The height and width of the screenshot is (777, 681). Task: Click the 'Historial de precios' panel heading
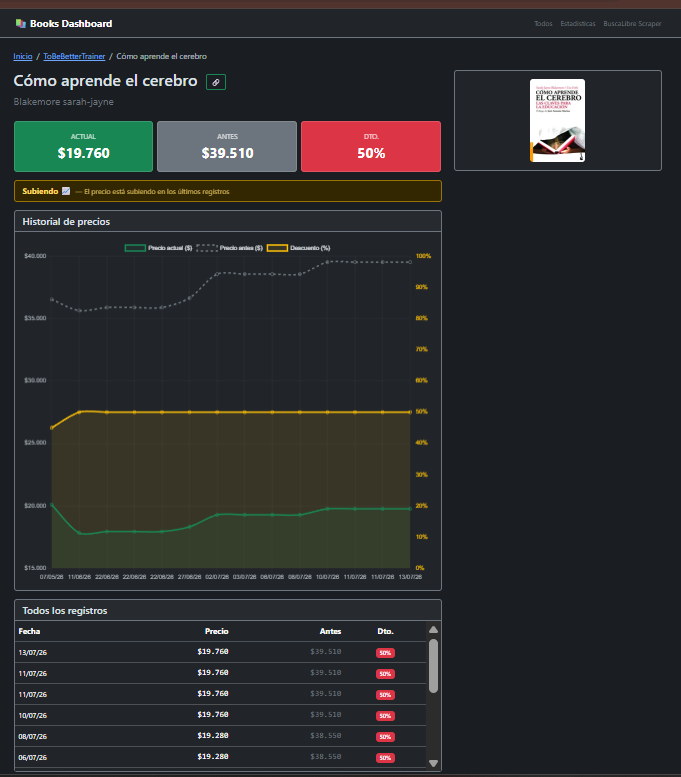click(66, 222)
